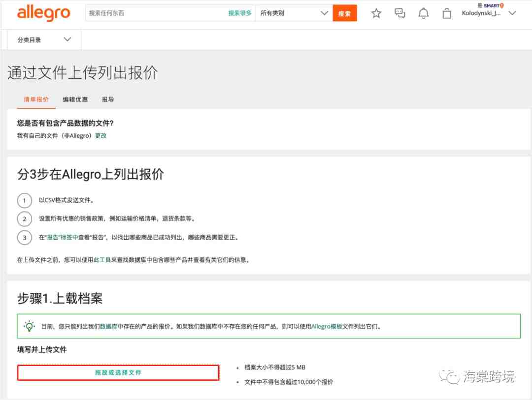The image size is (532, 400).
Task: Select the 清单报价 tab
Action: 36,99
